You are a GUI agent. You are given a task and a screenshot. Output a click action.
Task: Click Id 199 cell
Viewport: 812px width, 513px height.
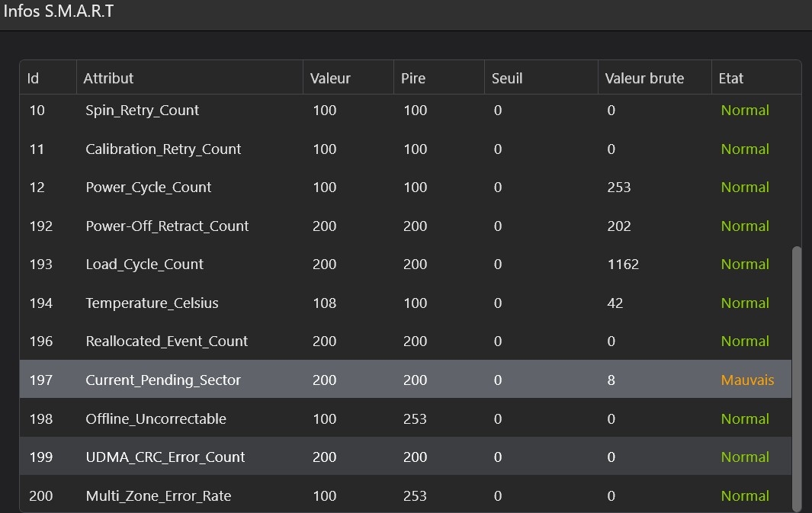(41, 457)
